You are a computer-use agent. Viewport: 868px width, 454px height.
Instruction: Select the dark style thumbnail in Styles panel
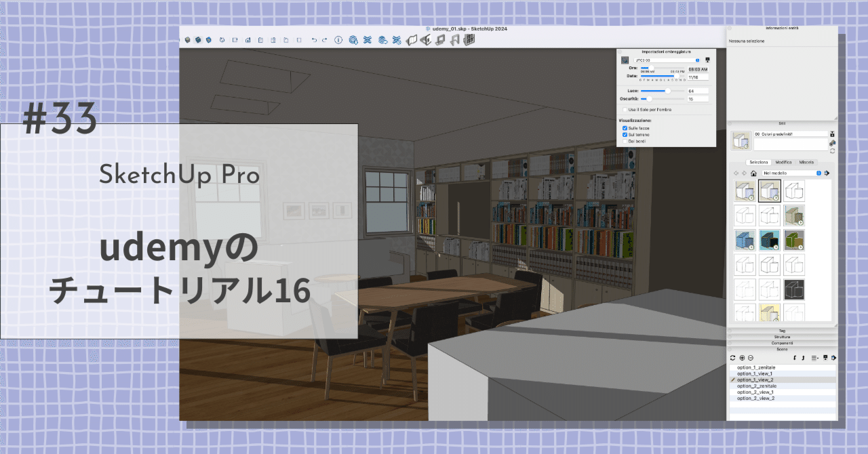coord(794,289)
